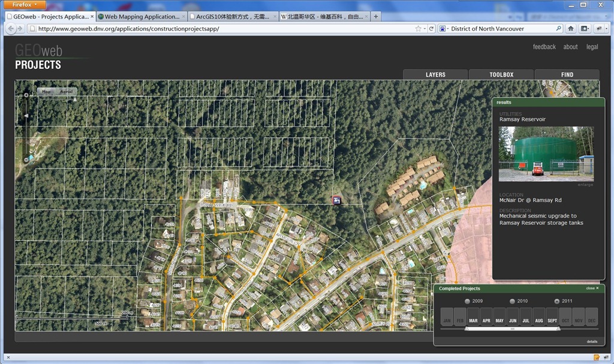Open the TOOLBOX tab

(x=501, y=74)
